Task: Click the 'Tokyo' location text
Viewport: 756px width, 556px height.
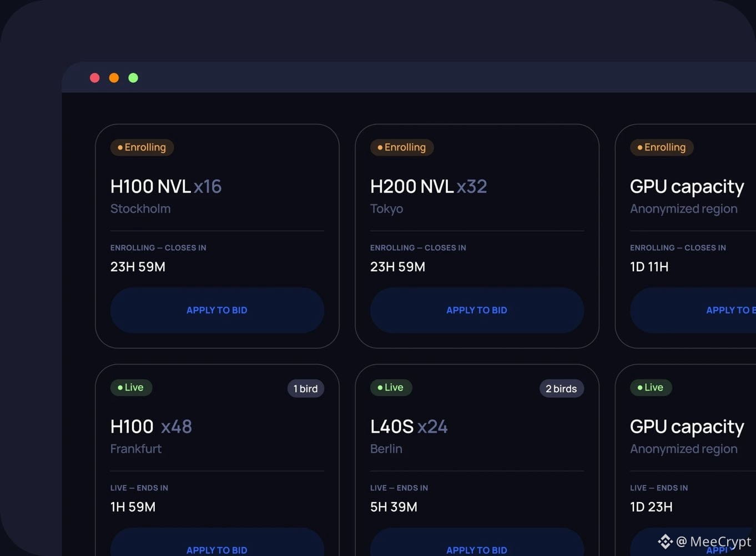Action: 387,209
